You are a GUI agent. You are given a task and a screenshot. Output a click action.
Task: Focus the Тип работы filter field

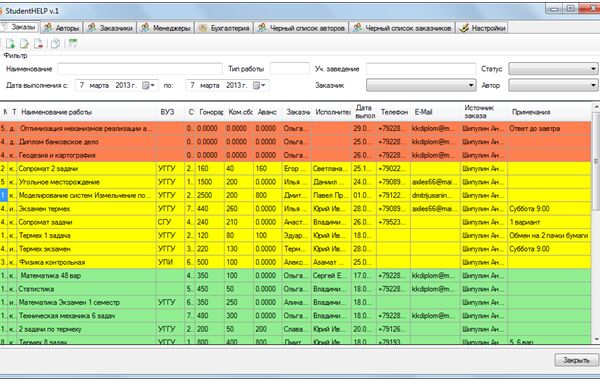[x=290, y=69]
